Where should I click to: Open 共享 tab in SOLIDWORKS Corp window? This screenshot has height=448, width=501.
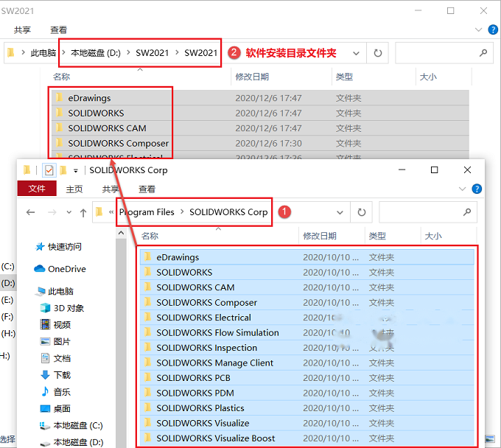(111, 189)
